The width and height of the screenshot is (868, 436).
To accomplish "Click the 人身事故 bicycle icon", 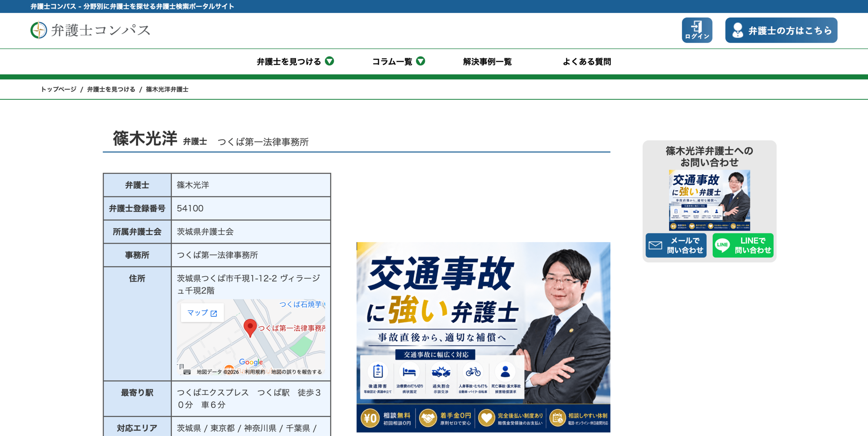I will [x=473, y=372].
